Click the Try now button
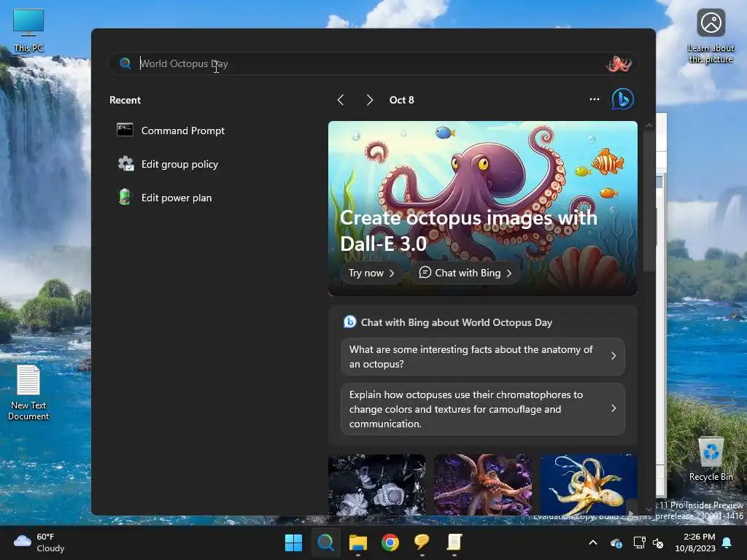Image resolution: width=747 pixels, height=560 pixels. point(371,273)
